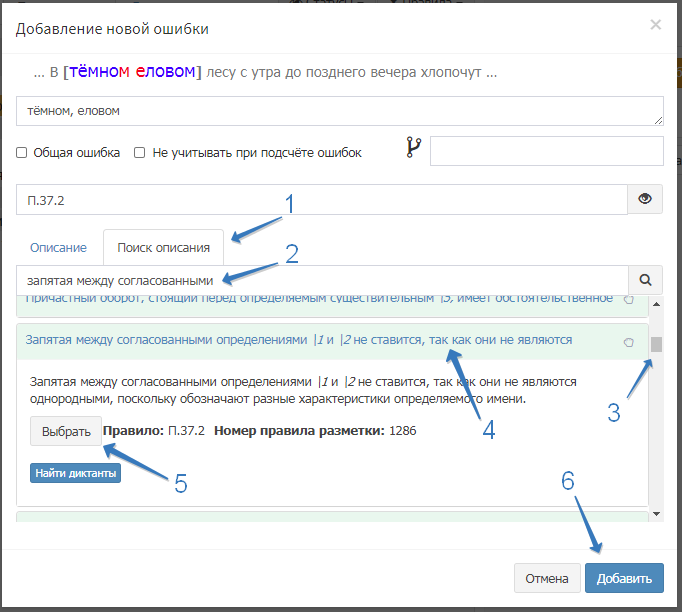
Task: Focus the search field containing 'запятая между согласованными'
Action: coord(320,281)
